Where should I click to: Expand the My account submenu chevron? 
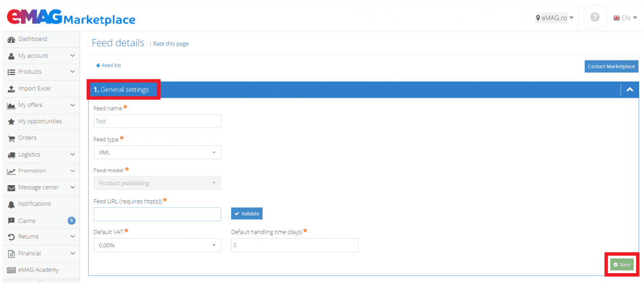[x=73, y=56]
